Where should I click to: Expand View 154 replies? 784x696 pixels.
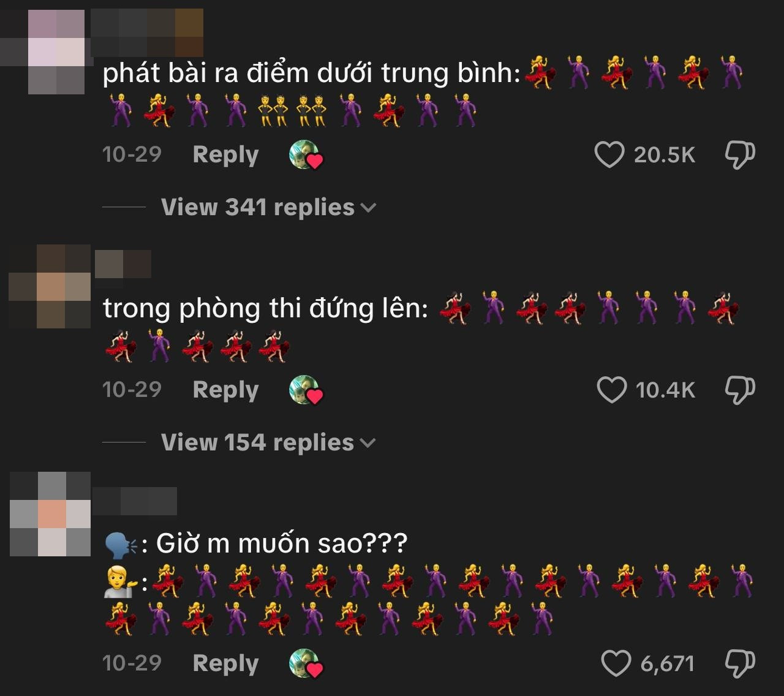(268, 442)
